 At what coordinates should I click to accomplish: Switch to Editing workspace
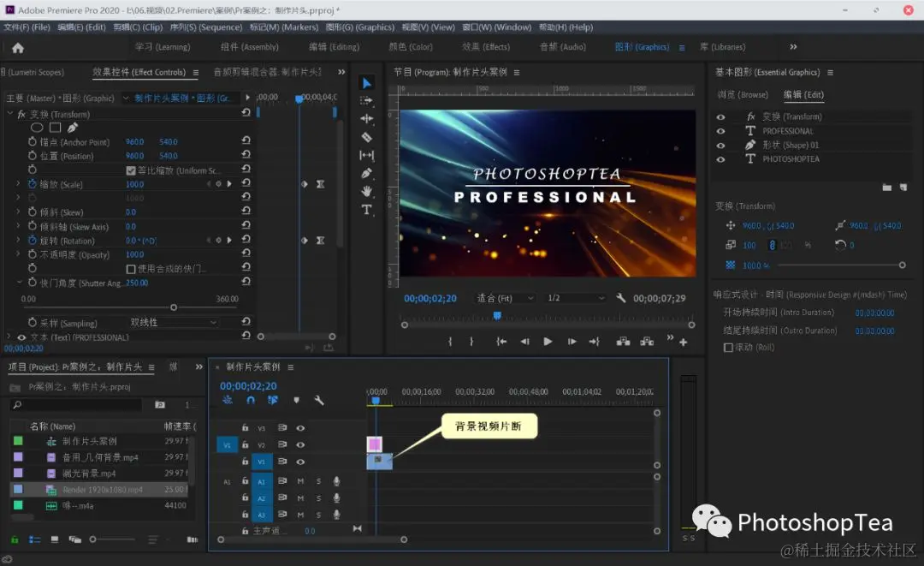coord(335,46)
